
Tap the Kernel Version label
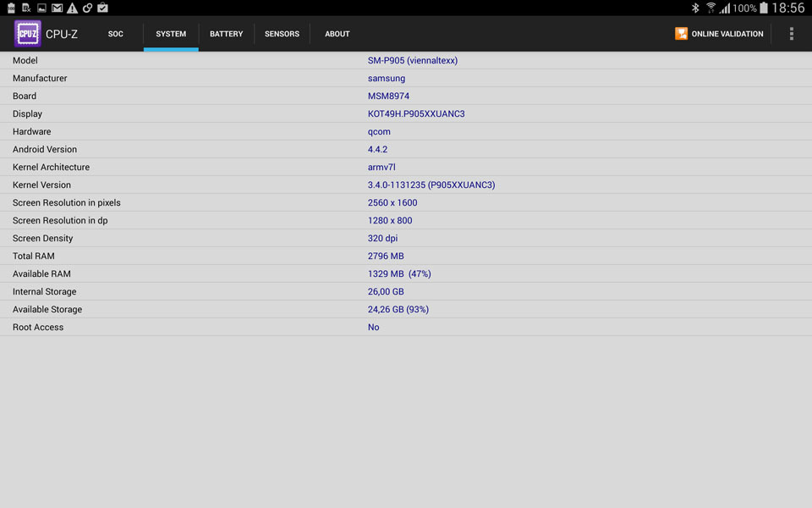pyautogui.click(x=41, y=185)
